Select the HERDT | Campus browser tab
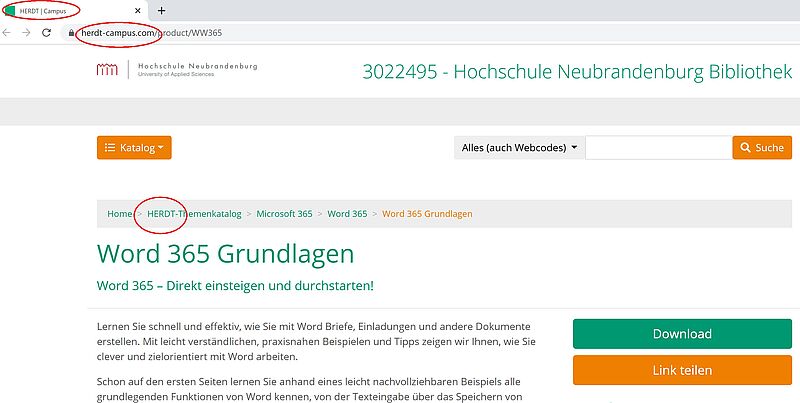This screenshot has height=403, width=800. [74, 10]
